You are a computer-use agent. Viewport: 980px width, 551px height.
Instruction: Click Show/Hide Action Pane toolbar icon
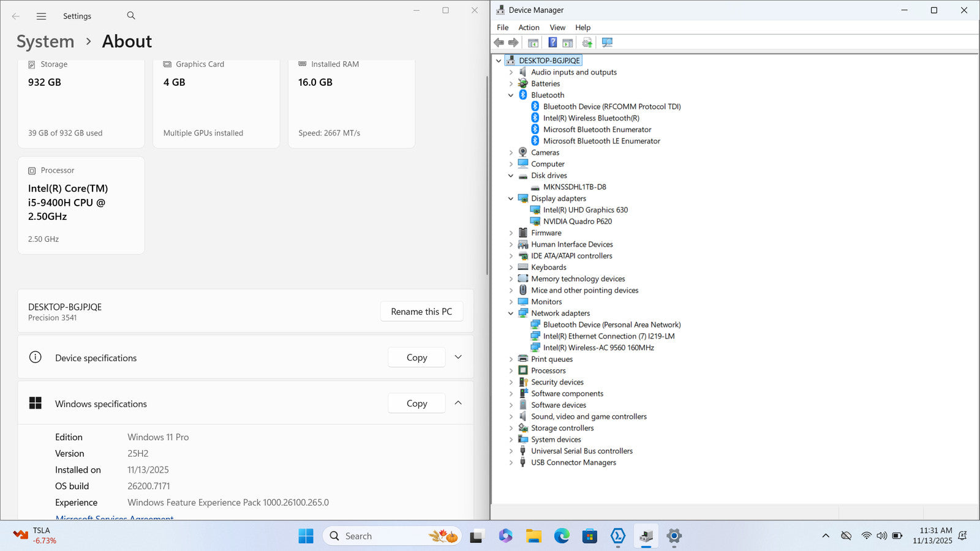click(568, 42)
